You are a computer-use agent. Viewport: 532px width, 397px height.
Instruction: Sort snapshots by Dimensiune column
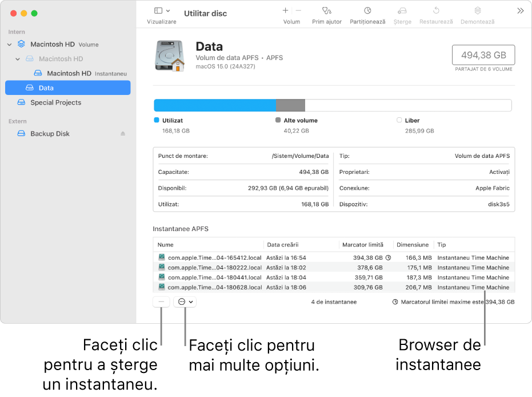click(x=413, y=244)
